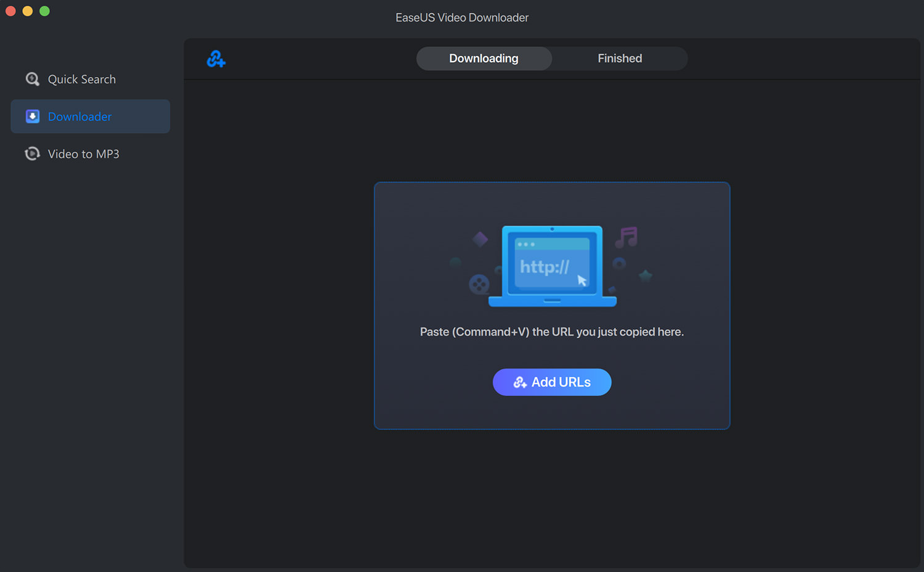Click the Downloader download-arrow icon

click(33, 116)
